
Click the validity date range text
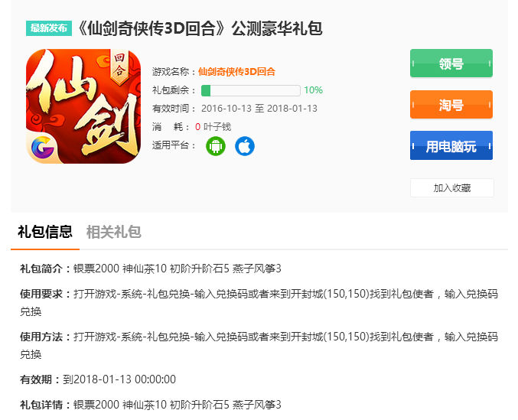[x=259, y=109]
